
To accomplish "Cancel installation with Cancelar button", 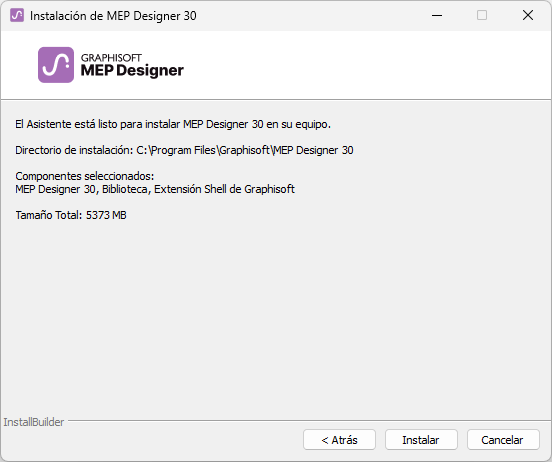I will (503, 439).
